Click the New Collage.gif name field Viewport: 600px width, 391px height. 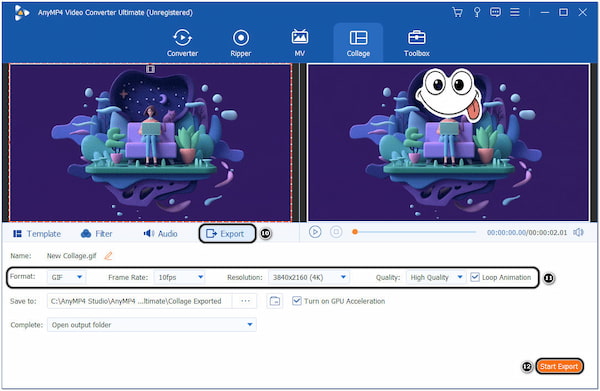(x=72, y=256)
